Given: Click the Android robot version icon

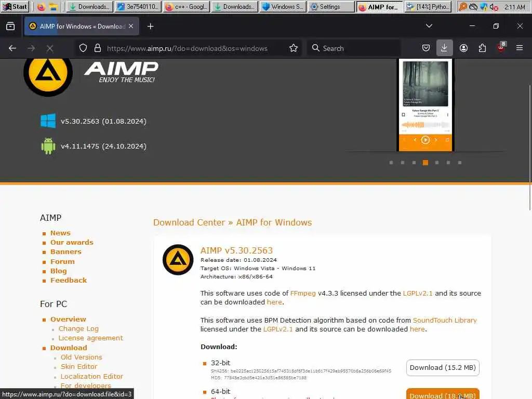Looking at the screenshot, I should pos(48,146).
